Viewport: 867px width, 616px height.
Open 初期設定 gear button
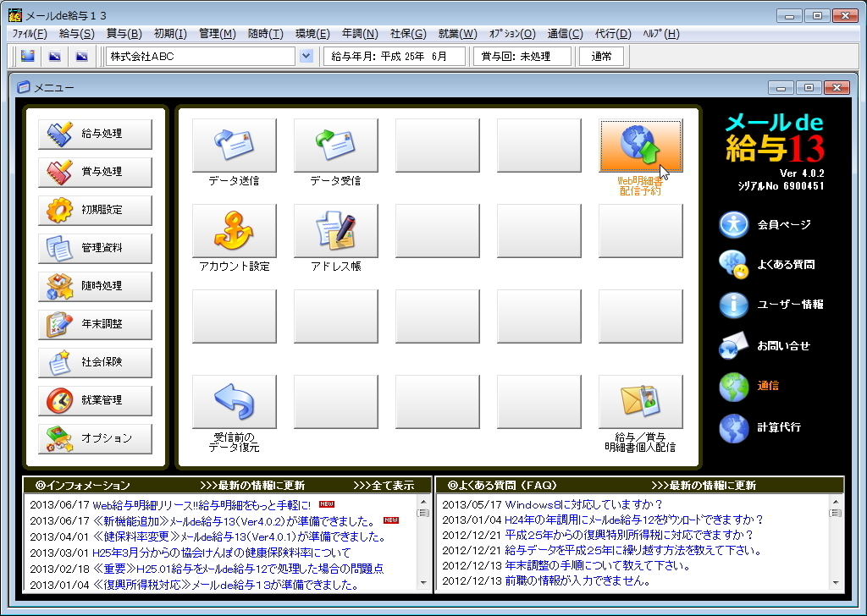point(95,210)
